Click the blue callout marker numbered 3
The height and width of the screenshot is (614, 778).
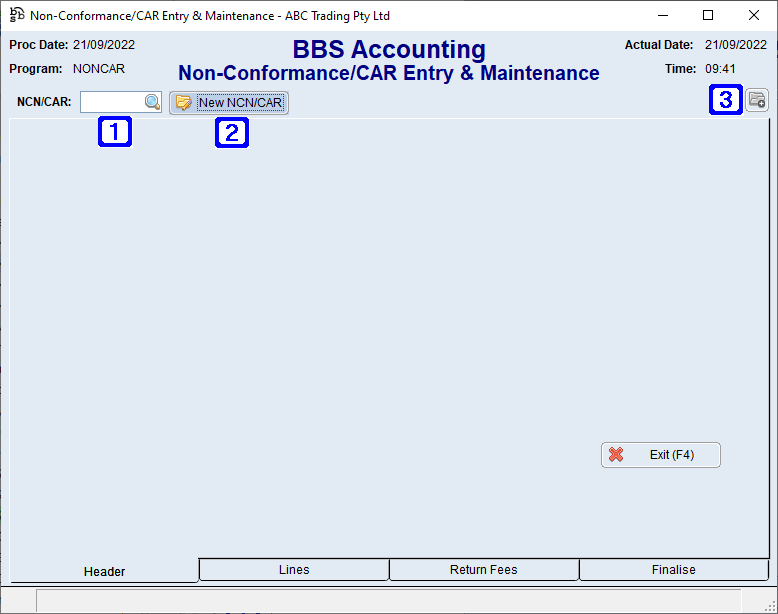click(726, 100)
